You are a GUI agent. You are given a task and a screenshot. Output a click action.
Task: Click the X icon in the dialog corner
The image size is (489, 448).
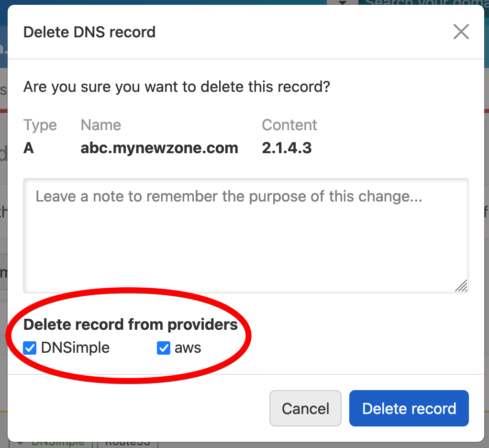tap(461, 32)
